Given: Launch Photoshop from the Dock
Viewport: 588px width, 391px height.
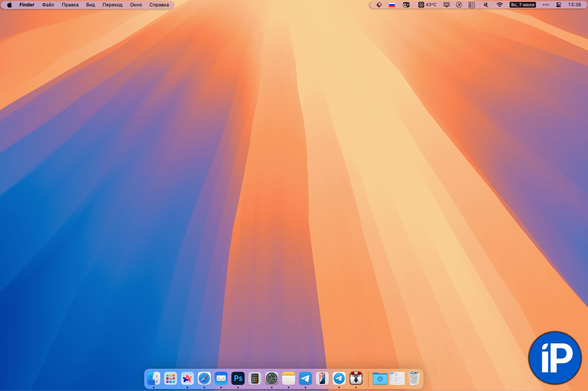Looking at the screenshot, I should pos(238,379).
